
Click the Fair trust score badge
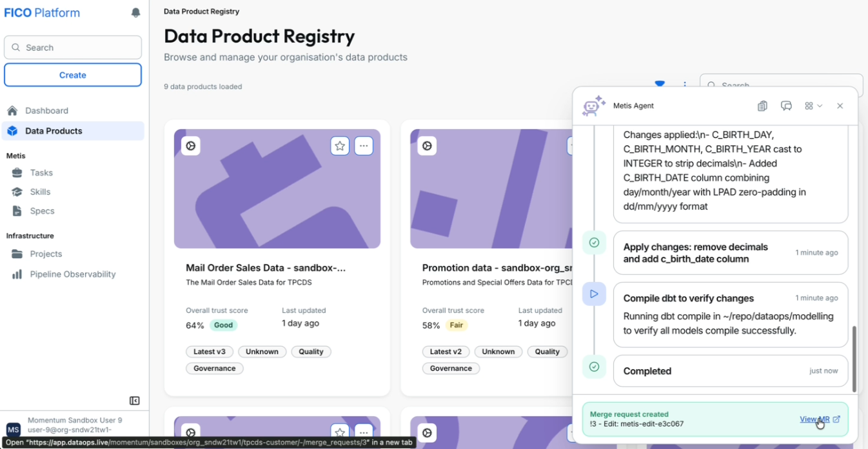click(x=457, y=325)
